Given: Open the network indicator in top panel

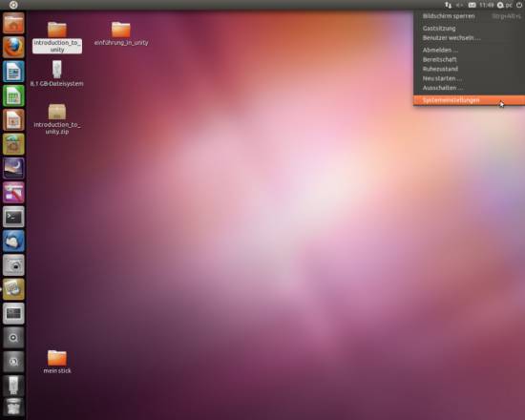Looking at the screenshot, I should pos(448,5).
